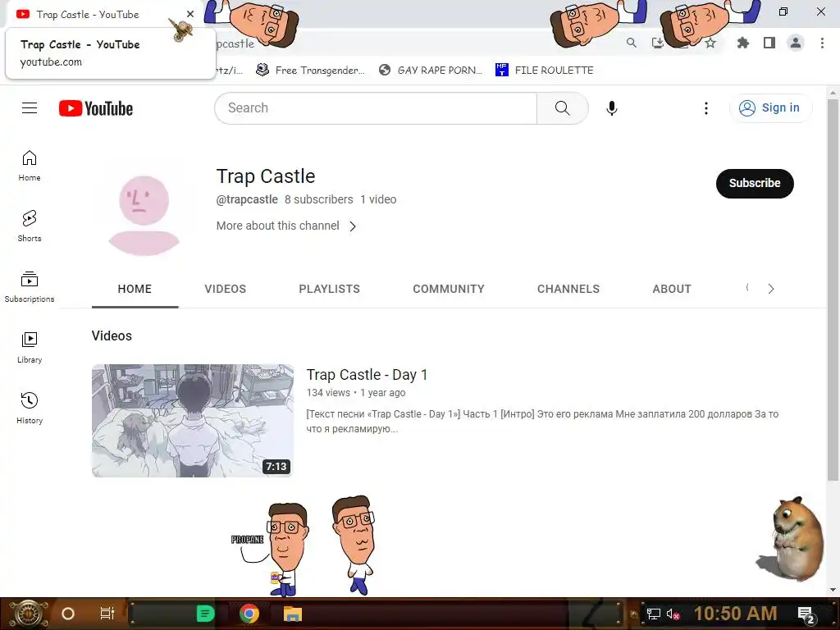
Task: Open the FILE ROULETTE bookmark
Action: tap(545, 71)
